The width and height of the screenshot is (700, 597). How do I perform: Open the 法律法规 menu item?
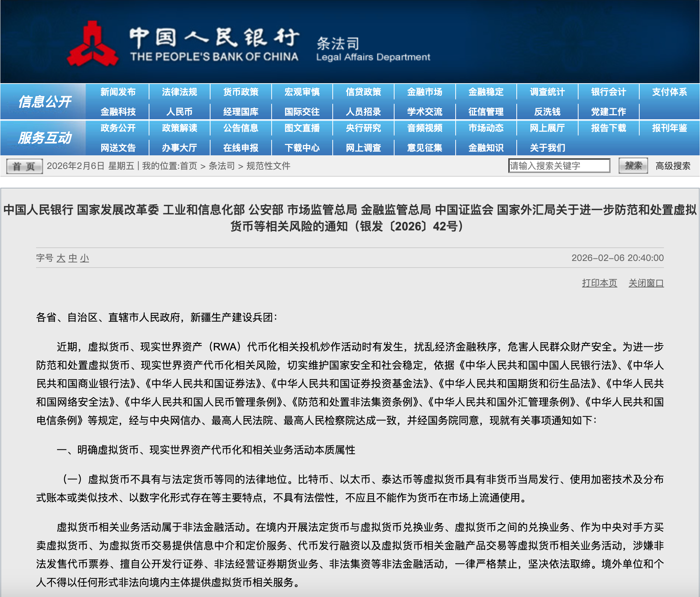point(179,92)
